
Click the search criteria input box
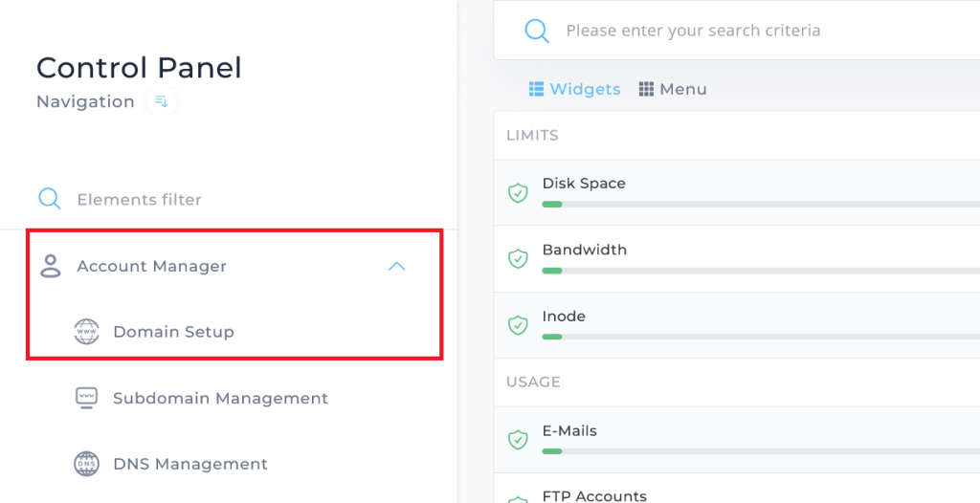point(746,31)
